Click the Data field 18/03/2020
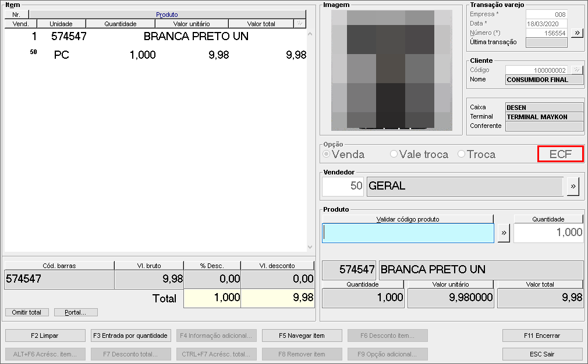The image size is (588, 364). click(x=547, y=24)
